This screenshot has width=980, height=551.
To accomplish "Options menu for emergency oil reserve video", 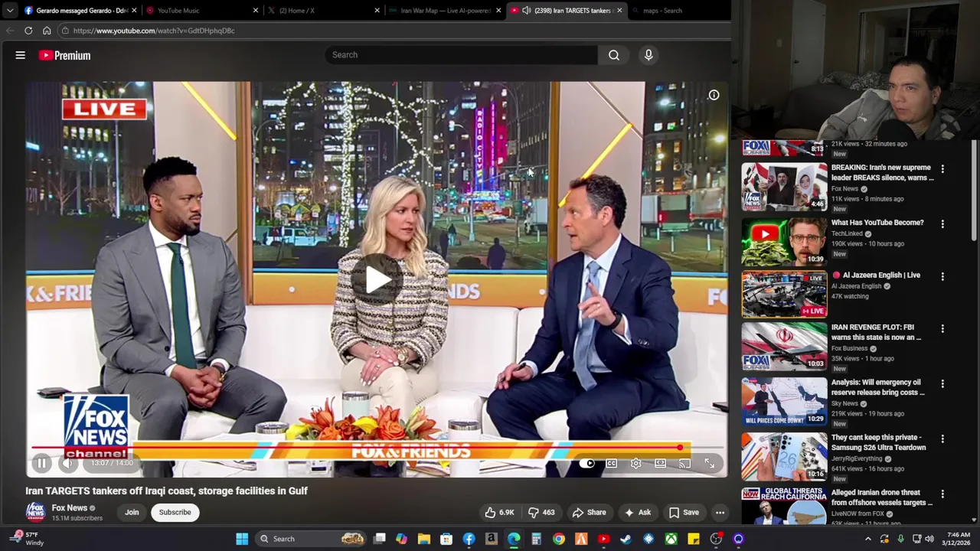I will tap(942, 384).
